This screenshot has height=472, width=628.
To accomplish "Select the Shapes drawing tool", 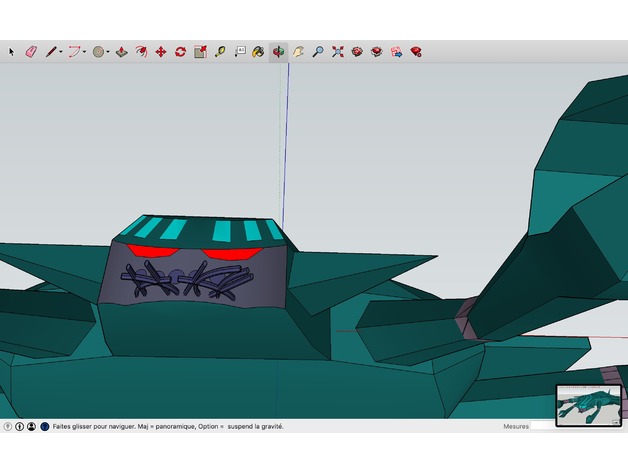I will point(99,51).
